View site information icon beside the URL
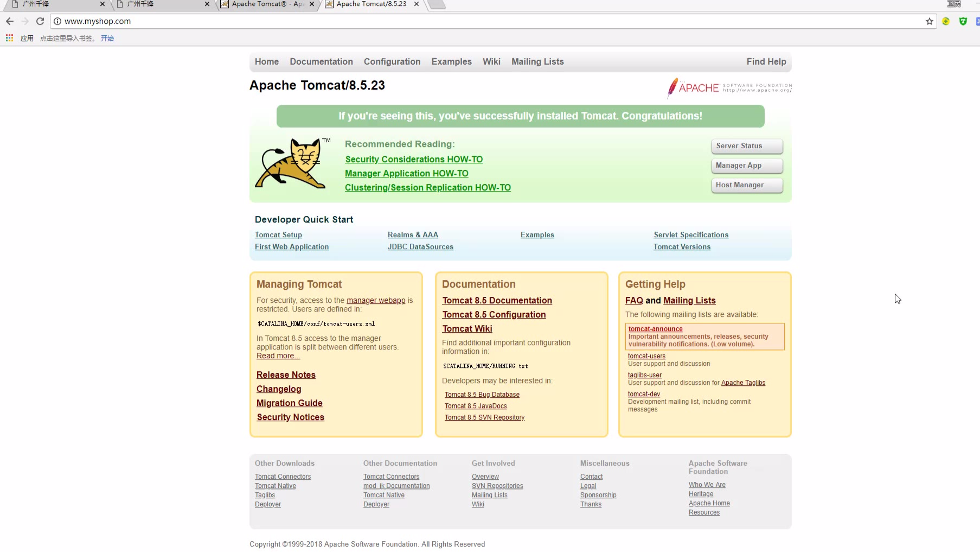This screenshot has width=980, height=552. pos(57,21)
